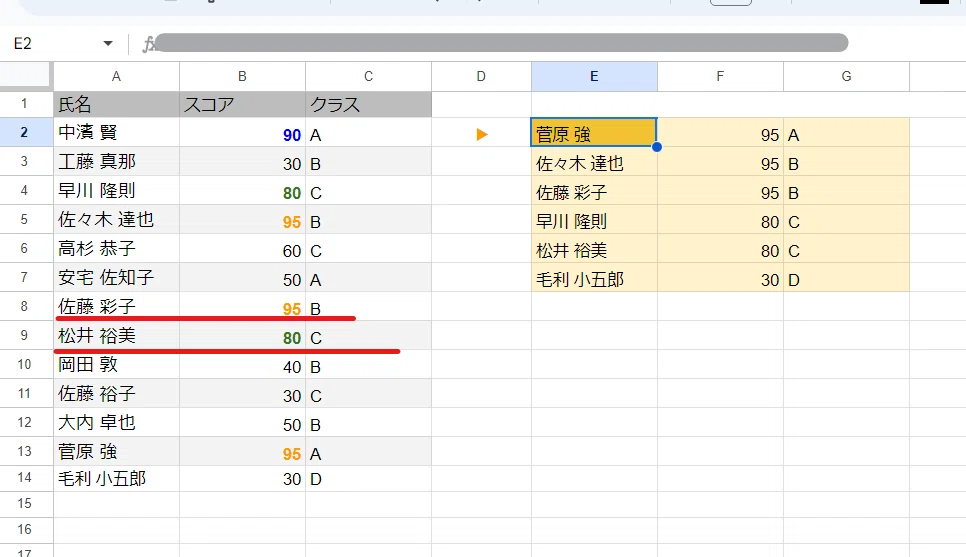Click green score 80 in row 4
Image resolution: width=966 pixels, height=557 pixels.
(242, 190)
